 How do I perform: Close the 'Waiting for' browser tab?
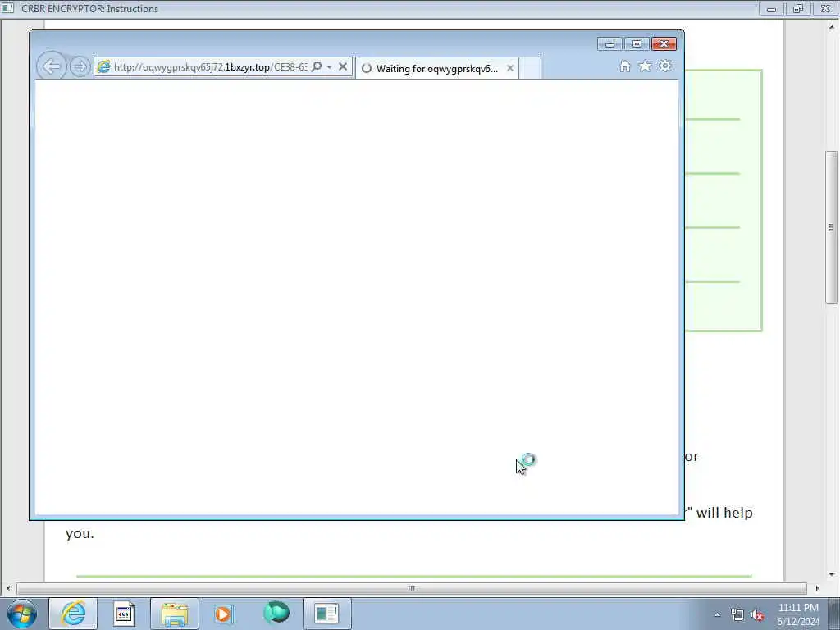click(x=510, y=68)
